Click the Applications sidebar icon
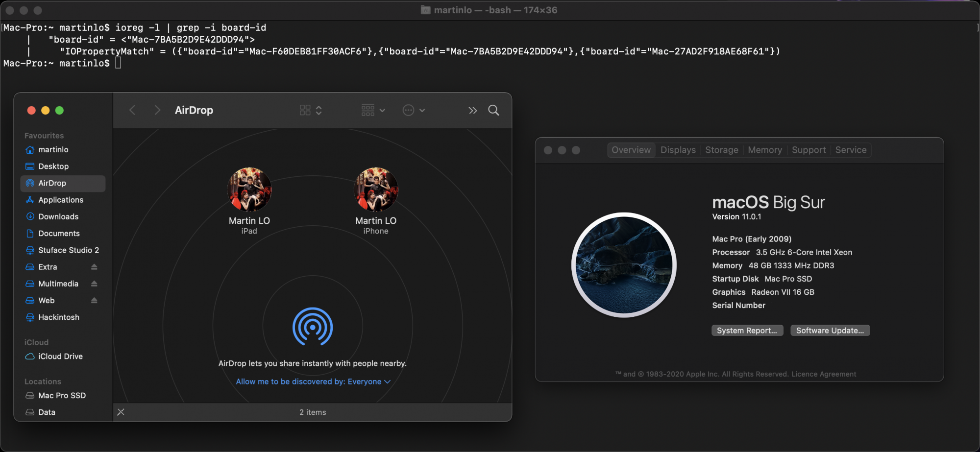This screenshot has width=980, height=452. click(x=30, y=200)
